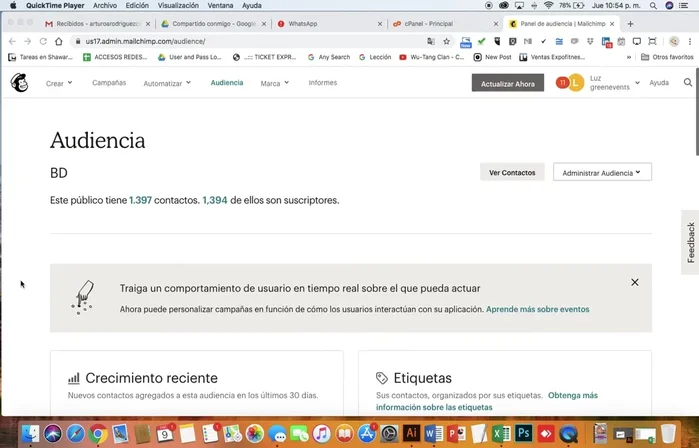This screenshot has height=448, width=699.
Task: Expand the Crear dropdown menu
Action: [x=59, y=83]
